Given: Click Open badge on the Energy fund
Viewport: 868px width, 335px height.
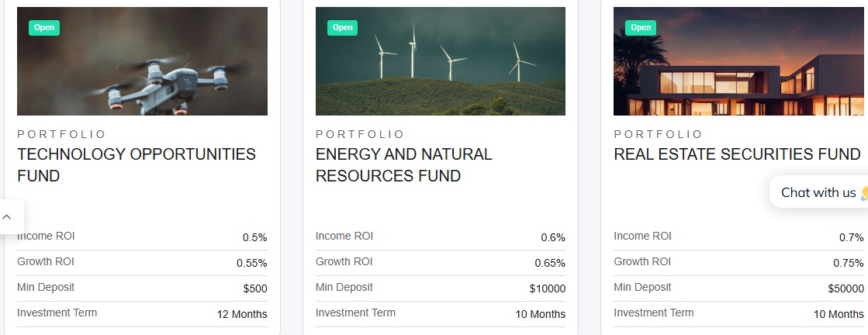Looking at the screenshot, I should [342, 28].
